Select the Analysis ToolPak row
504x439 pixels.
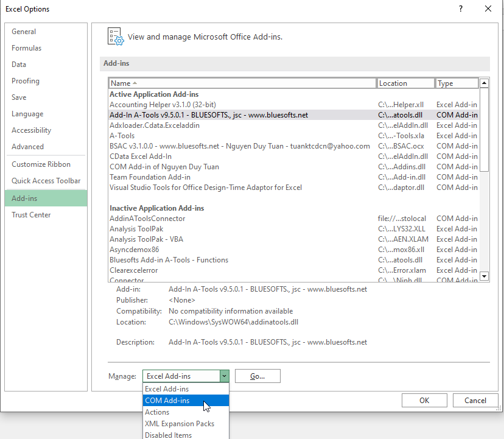pyautogui.click(x=294, y=229)
